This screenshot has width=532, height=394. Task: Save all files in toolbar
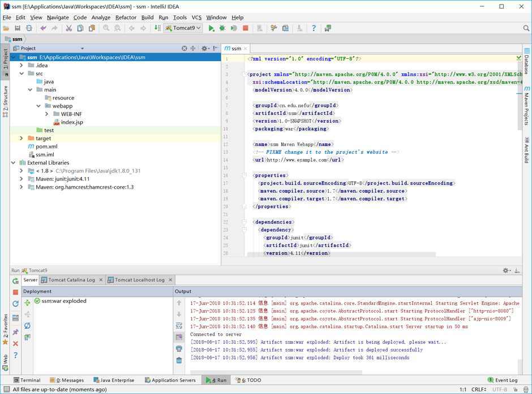tap(18, 28)
